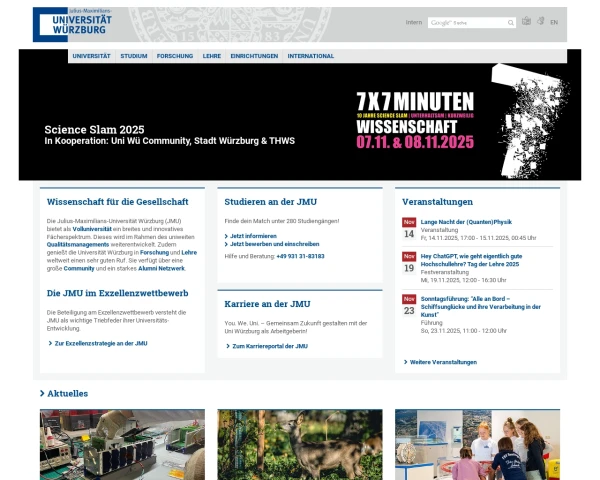Open Jetzt bewerben und einschreiben link
Screen dimensions: 600x480
(x=274, y=244)
